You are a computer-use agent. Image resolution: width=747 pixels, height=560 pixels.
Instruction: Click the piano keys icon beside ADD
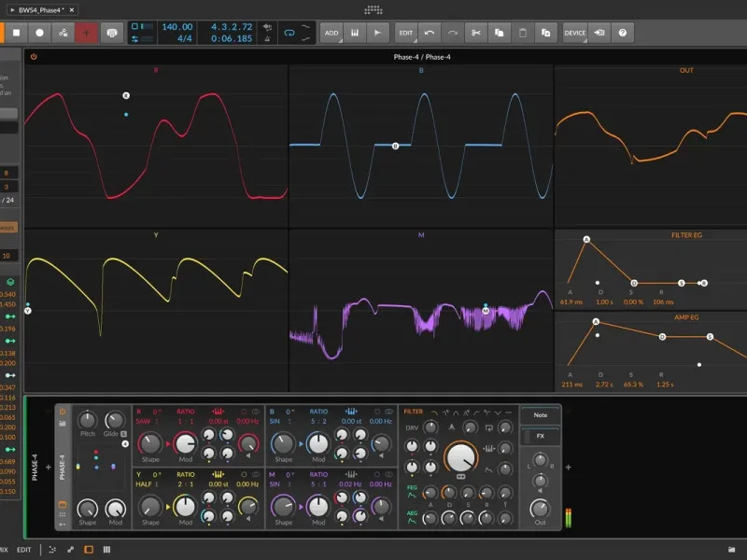pos(355,33)
